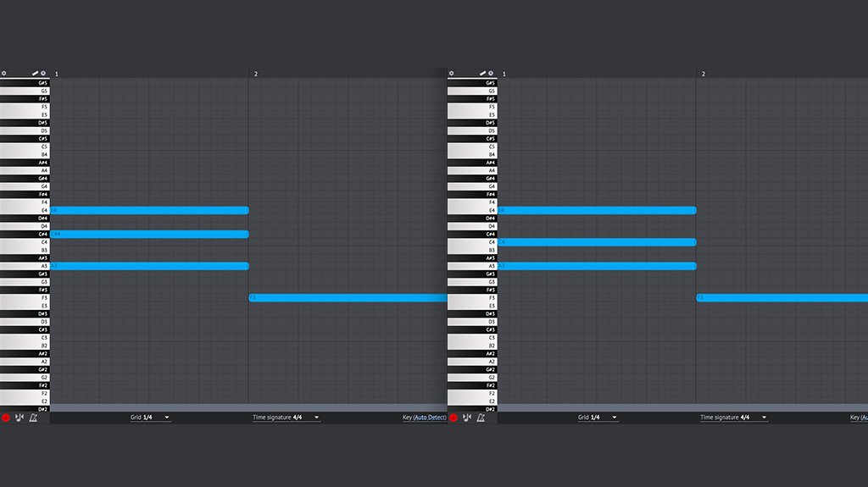Click the Key Auto Detect link in left piano roll
The height and width of the screenshot is (487, 868).
430,418
